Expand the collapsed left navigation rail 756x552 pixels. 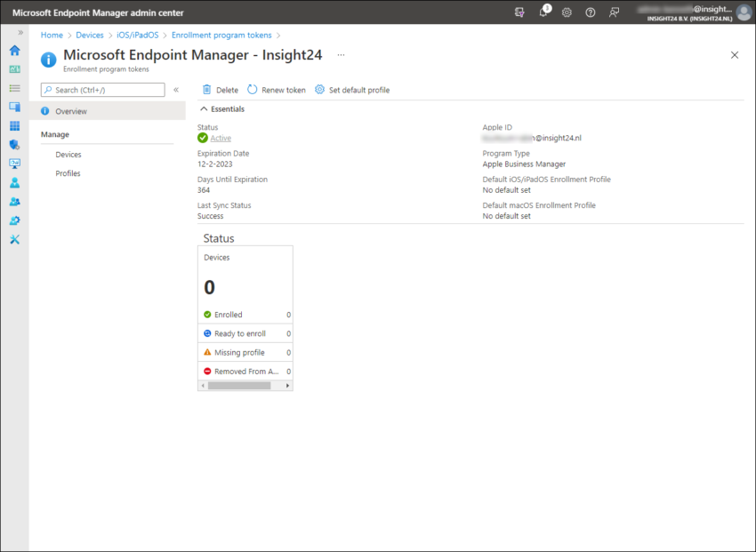pos(20,33)
